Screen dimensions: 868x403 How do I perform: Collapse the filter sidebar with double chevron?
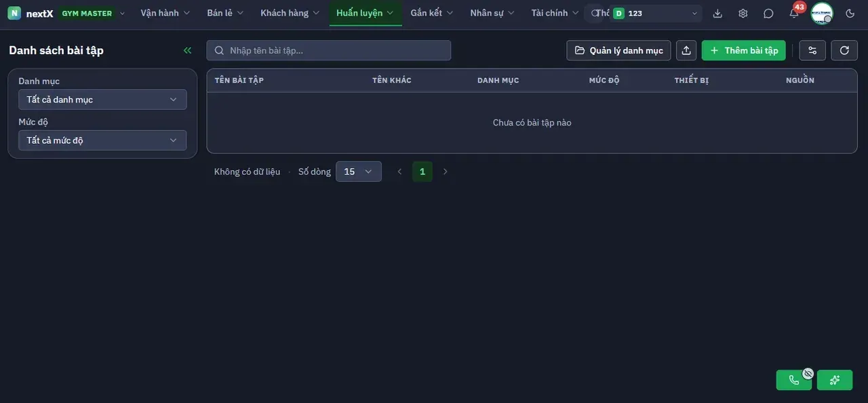point(188,50)
